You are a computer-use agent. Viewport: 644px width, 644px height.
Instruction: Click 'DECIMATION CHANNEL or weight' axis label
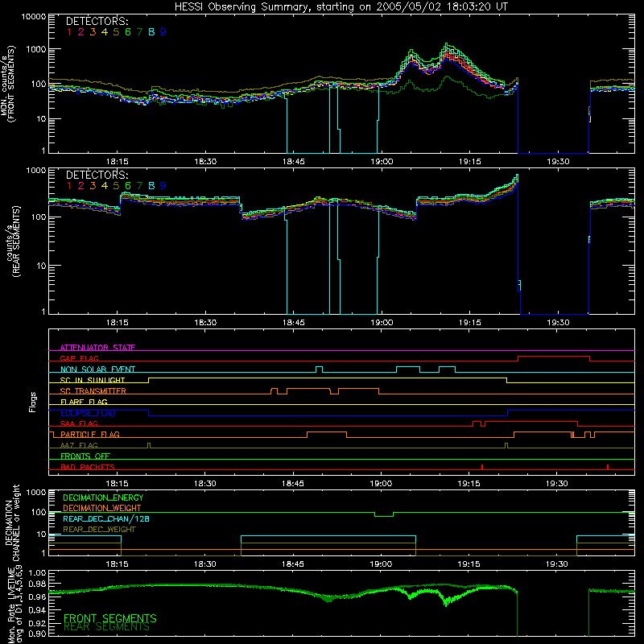12,522
